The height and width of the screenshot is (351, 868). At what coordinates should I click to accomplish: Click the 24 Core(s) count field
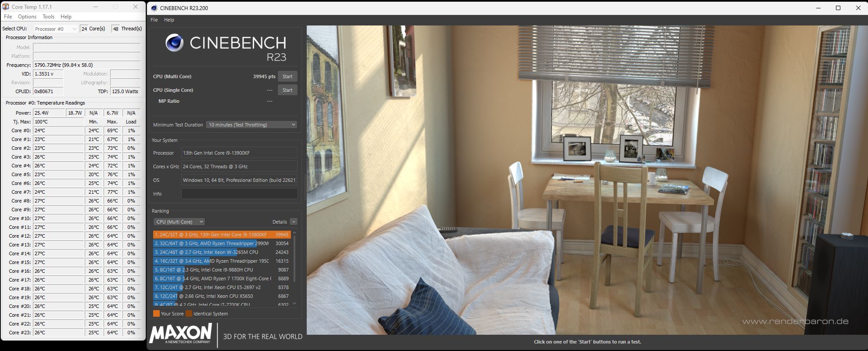pos(84,29)
